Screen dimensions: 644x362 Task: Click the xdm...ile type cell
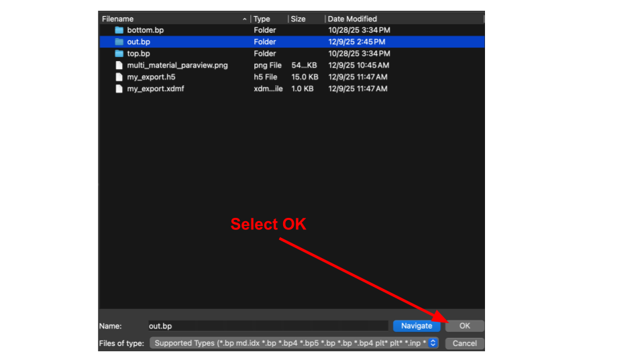[268, 88]
